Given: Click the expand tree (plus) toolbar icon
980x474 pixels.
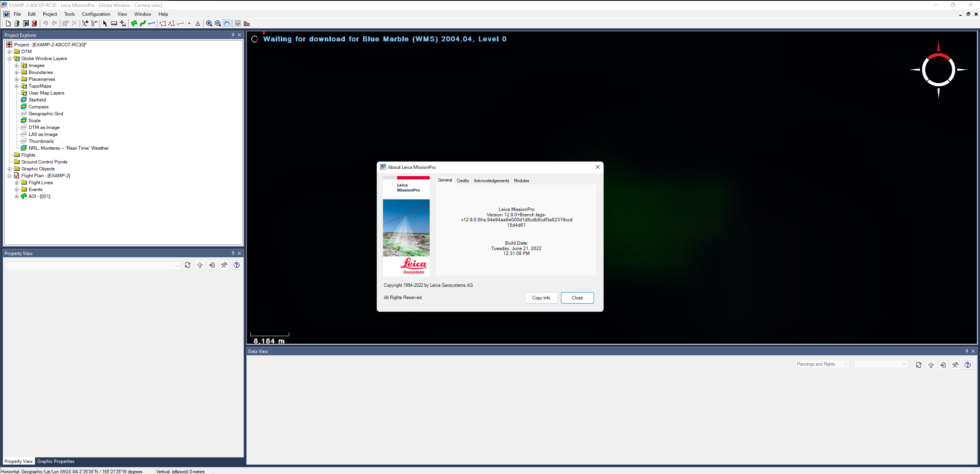Looking at the screenshot, I should pyautogui.click(x=85, y=24).
